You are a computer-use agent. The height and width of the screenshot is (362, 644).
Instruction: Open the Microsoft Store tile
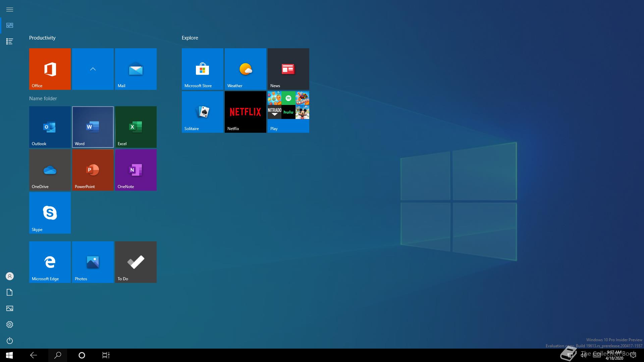(x=203, y=69)
